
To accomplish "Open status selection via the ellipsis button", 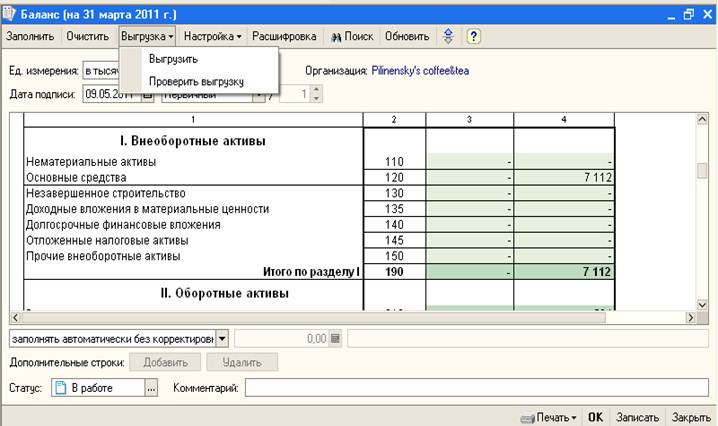I will (152, 388).
